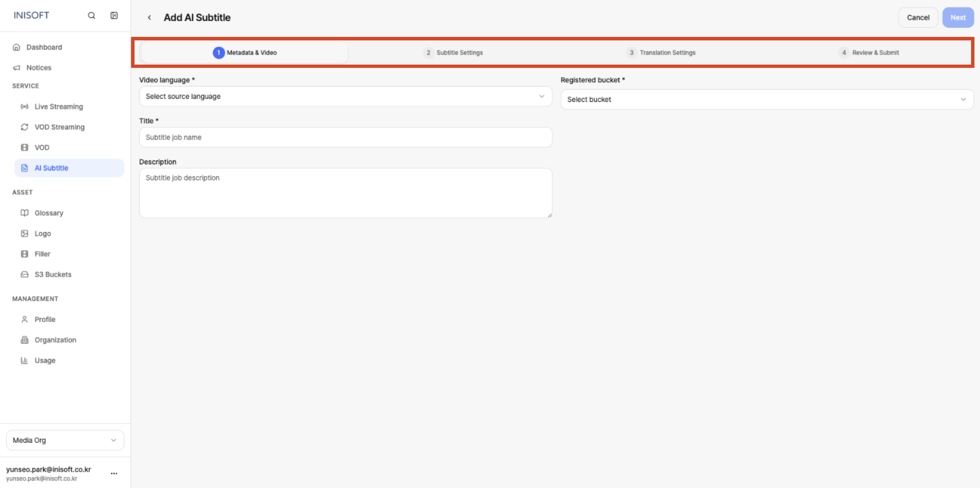Screen dimensions: 980x488
Task: Click the Logo image icon
Action: (x=25, y=233)
